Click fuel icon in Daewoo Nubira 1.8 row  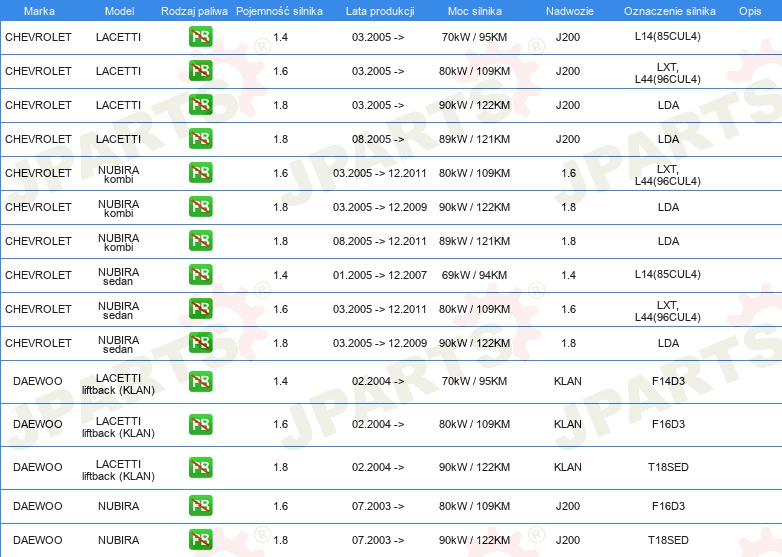200,540
